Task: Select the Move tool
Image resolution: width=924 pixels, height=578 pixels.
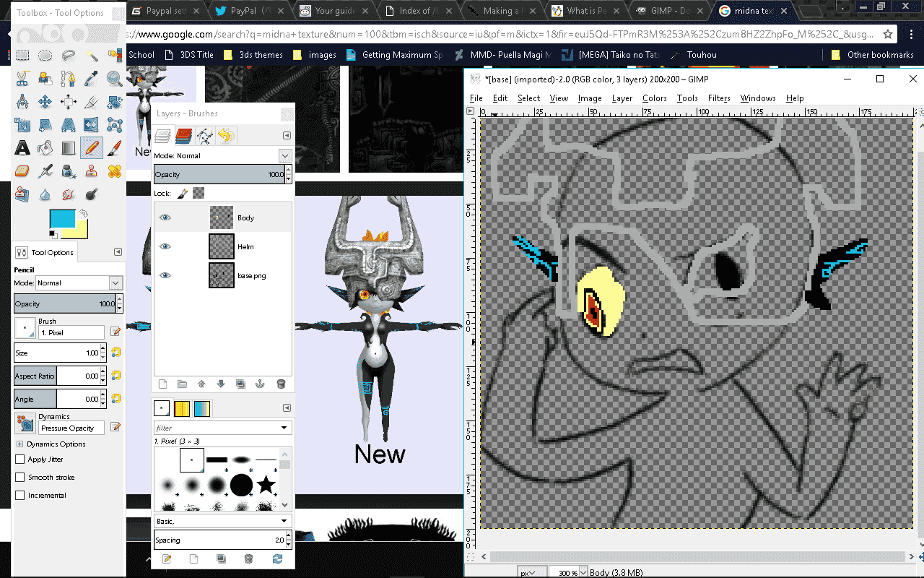Action: click(45, 102)
